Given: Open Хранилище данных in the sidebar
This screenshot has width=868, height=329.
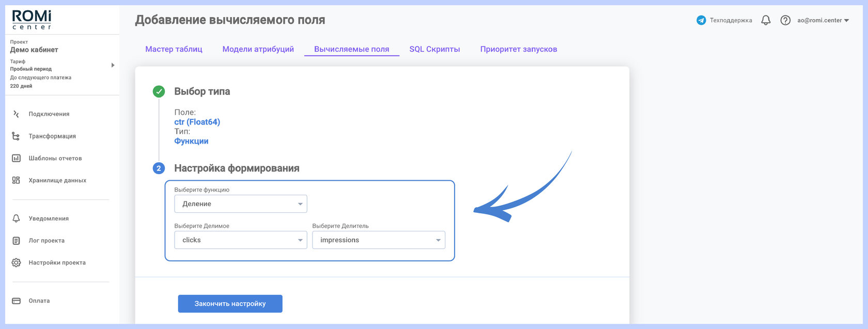Looking at the screenshot, I should point(57,180).
